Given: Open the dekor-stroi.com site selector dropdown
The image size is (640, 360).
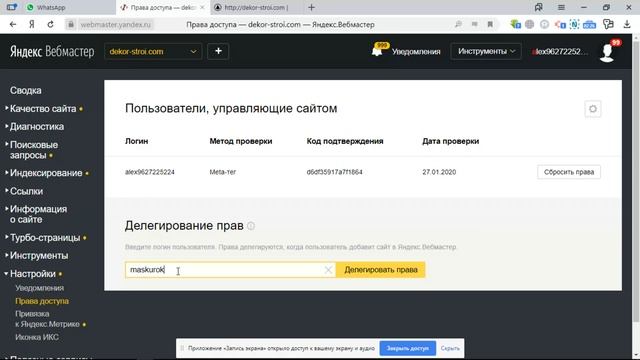Looking at the screenshot, I should tap(153, 51).
